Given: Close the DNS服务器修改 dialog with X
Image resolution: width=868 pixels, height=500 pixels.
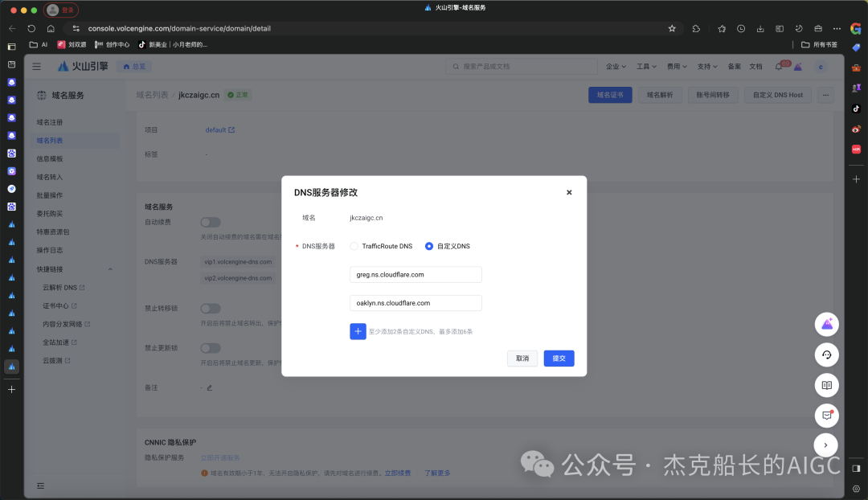Looking at the screenshot, I should (568, 193).
